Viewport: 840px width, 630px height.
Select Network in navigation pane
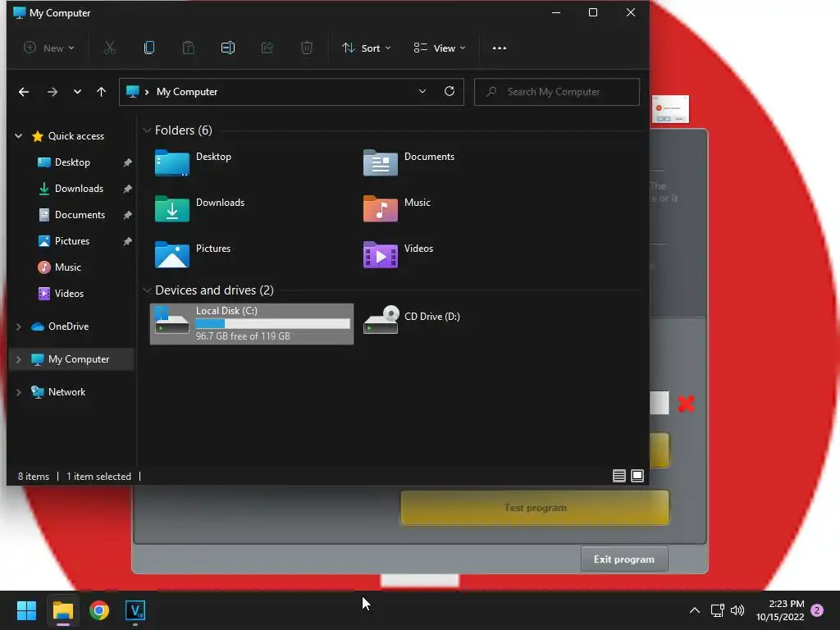(67, 392)
